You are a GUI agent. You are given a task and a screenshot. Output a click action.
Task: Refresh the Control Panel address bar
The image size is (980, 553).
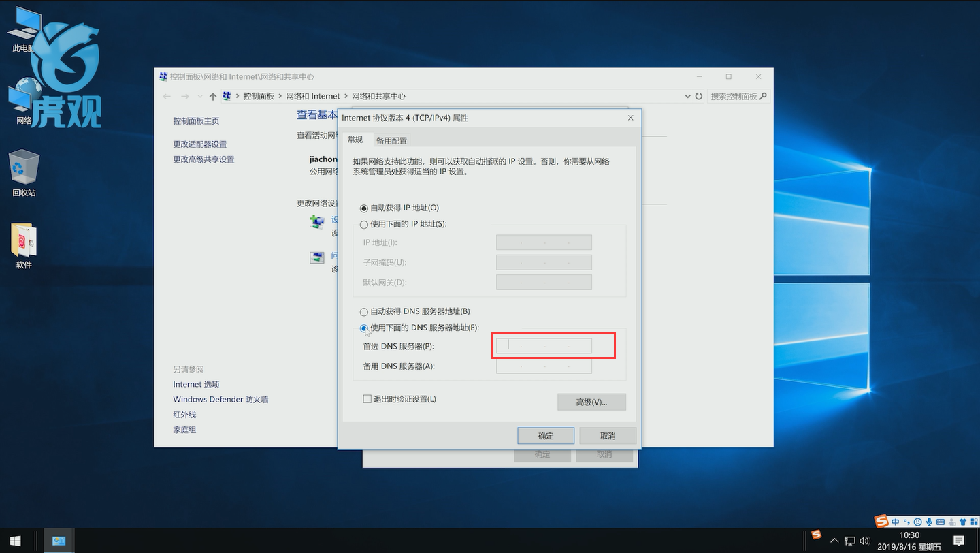coord(698,97)
